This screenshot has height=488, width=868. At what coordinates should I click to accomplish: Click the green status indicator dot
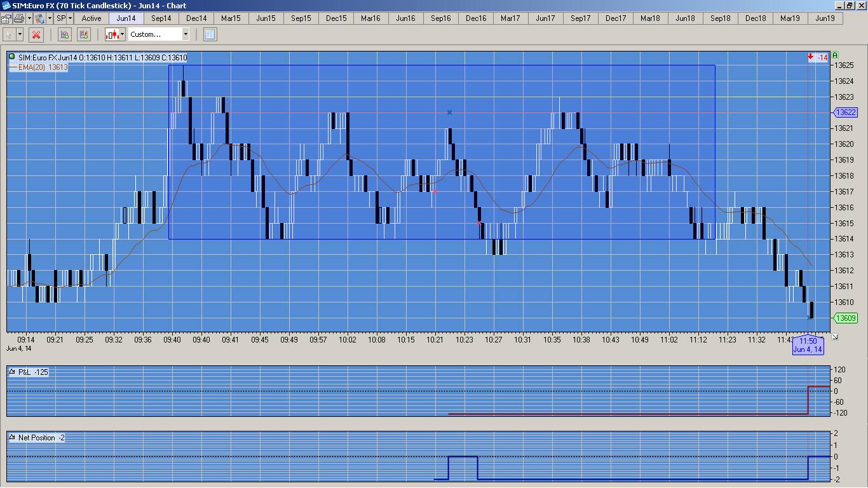click(11, 57)
